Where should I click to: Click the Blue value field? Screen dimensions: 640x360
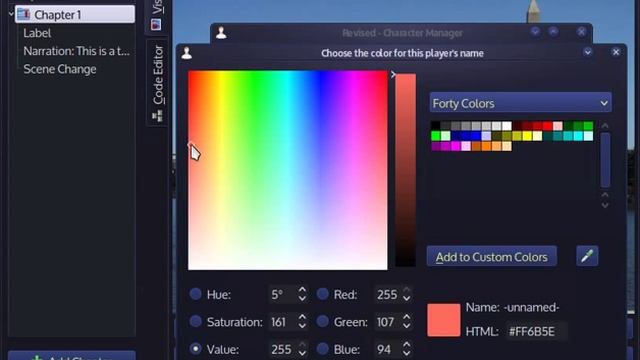coord(388,349)
